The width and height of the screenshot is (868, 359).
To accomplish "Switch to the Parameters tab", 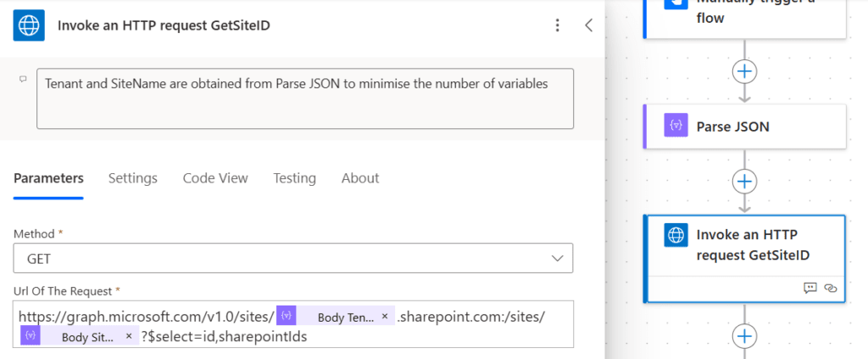I will pos(48,178).
